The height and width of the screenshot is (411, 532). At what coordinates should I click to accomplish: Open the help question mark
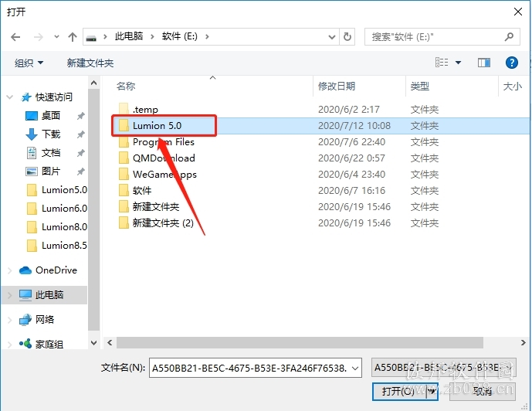pos(512,63)
